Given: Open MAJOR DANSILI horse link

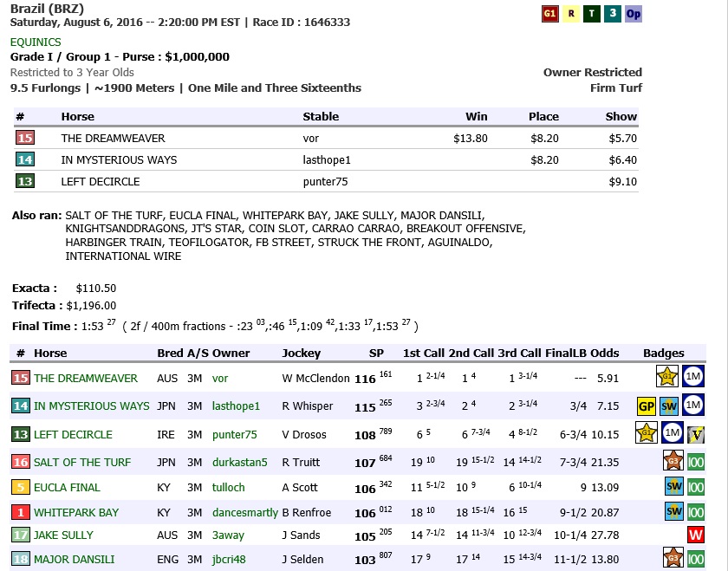Looking at the screenshot, I should 74,560.
